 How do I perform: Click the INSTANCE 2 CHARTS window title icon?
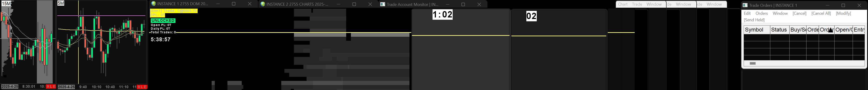click(263, 4)
